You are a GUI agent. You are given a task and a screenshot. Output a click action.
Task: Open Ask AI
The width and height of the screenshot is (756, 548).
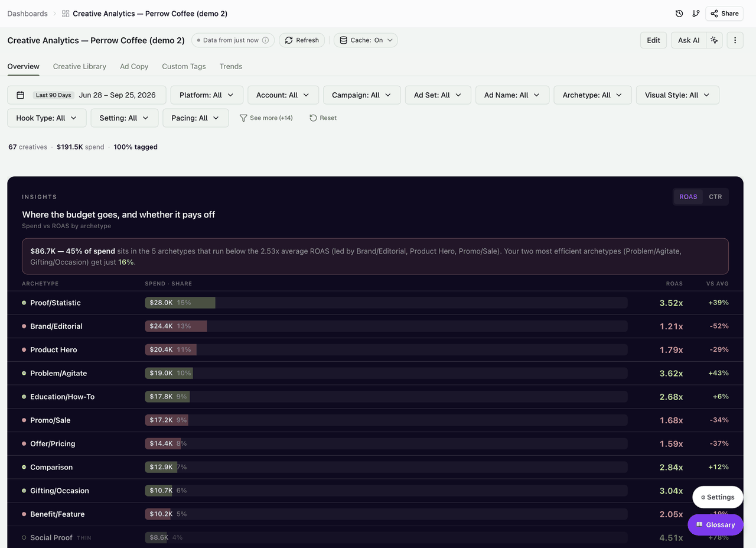click(x=689, y=40)
